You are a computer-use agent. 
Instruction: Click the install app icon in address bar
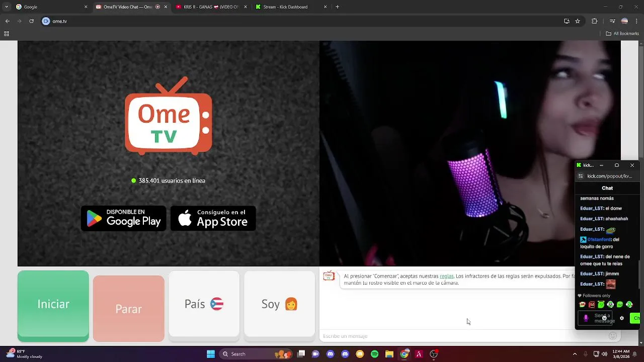567,21
